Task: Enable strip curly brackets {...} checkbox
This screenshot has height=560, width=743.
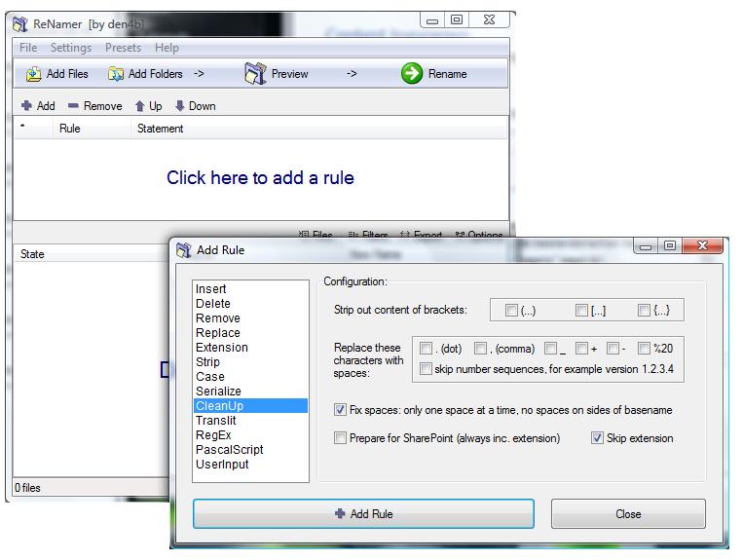Action: click(644, 311)
